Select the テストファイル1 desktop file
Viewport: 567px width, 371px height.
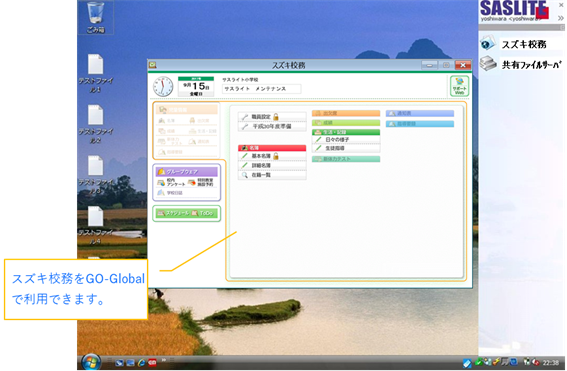click(x=95, y=73)
